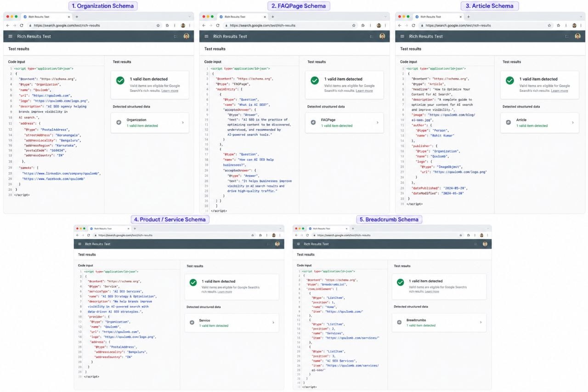
Task: Reload the page in Article Schema window
Action: (x=414, y=25)
